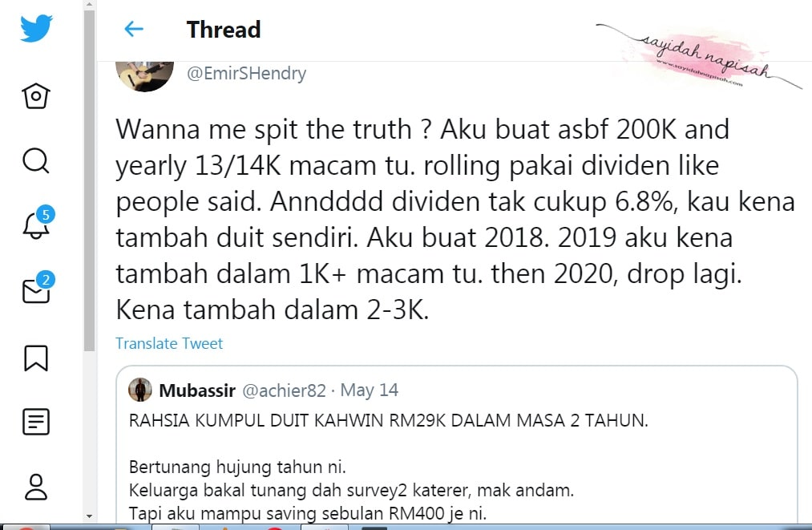
Task: Click the scrollbar up arrow
Action: point(90,5)
